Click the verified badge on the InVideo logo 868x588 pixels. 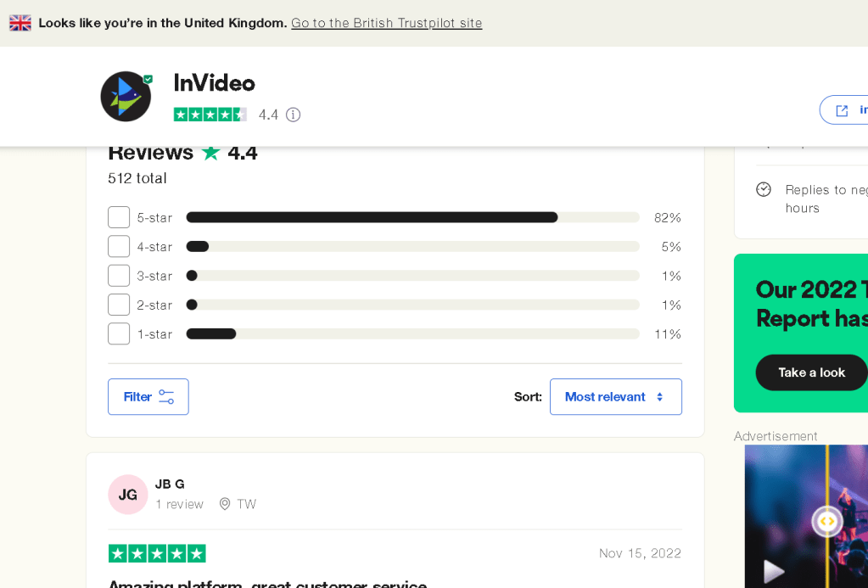(148, 79)
